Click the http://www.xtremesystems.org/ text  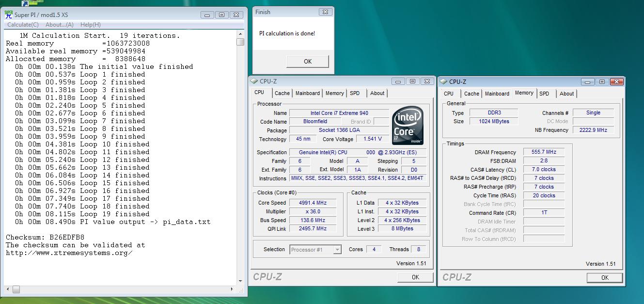point(69,253)
